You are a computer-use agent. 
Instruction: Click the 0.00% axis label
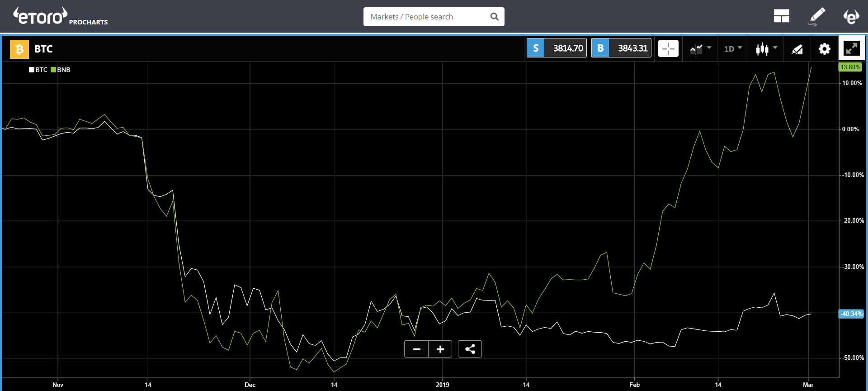(x=850, y=129)
